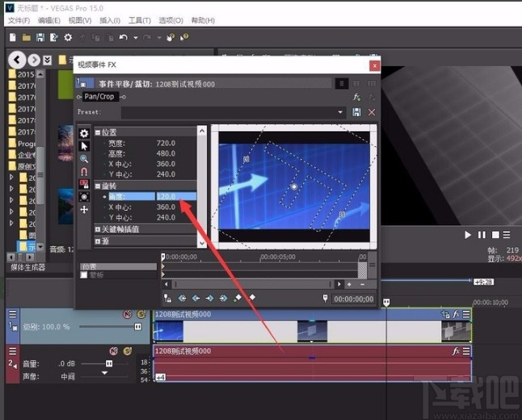Create a new project from the toolbar
The height and width of the screenshot is (420, 522).
tap(13, 37)
